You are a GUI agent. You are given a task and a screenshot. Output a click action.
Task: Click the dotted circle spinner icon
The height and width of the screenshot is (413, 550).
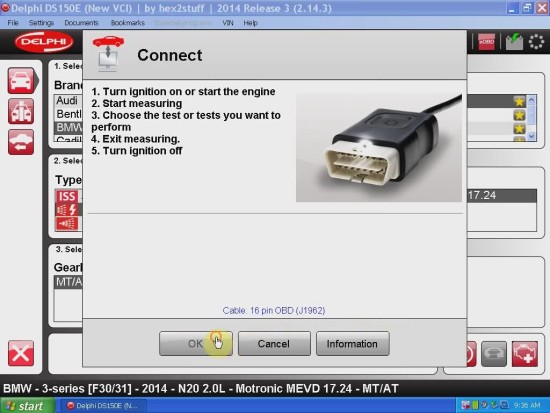[536, 42]
